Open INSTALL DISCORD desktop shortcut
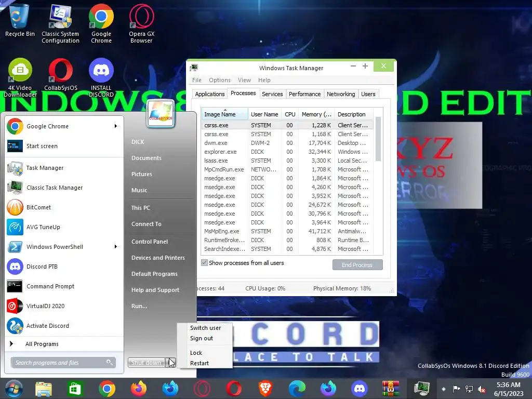 (101, 77)
